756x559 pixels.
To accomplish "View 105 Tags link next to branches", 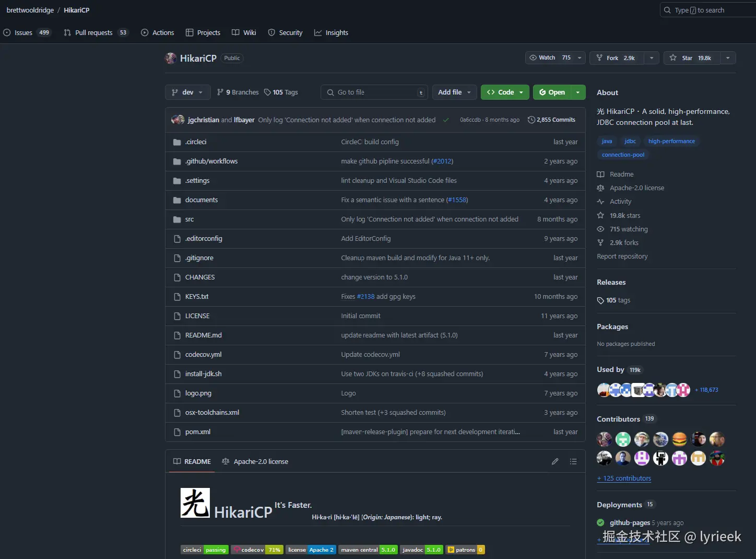I will tap(281, 92).
